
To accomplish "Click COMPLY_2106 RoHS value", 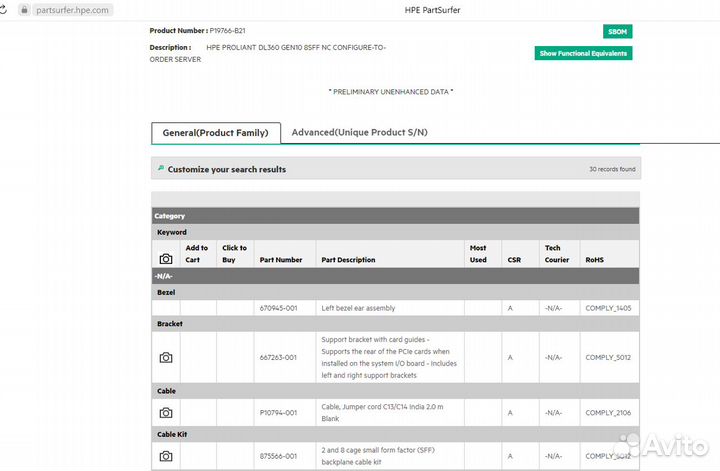I will 608,413.
